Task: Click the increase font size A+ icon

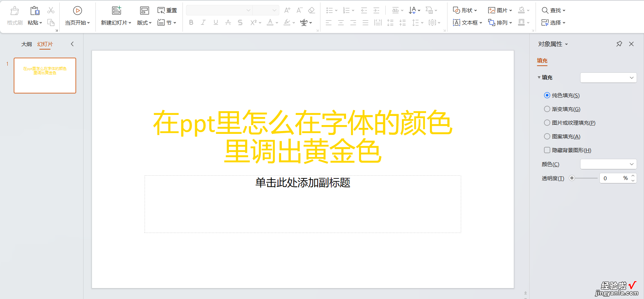Action: (x=287, y=10)
